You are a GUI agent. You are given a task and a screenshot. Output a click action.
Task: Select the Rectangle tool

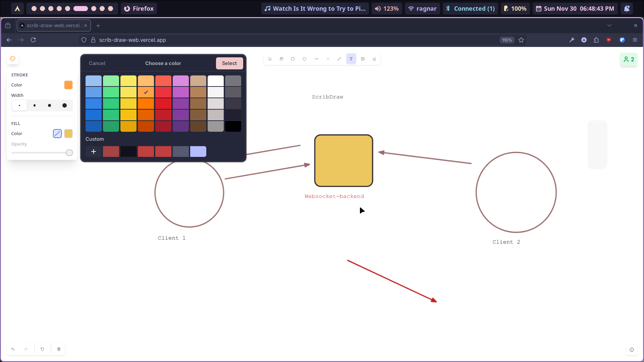click(293, 59)
